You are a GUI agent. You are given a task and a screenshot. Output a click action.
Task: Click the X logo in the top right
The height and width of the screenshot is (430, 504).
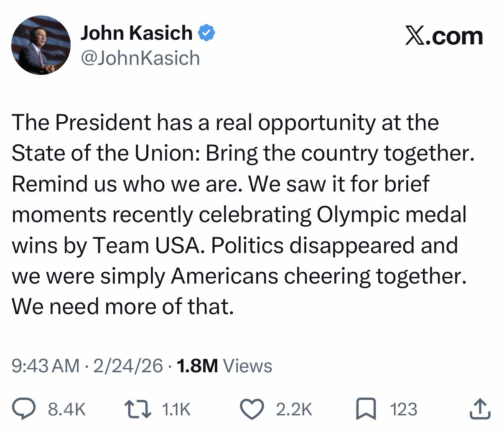click(x=415, y=36)
